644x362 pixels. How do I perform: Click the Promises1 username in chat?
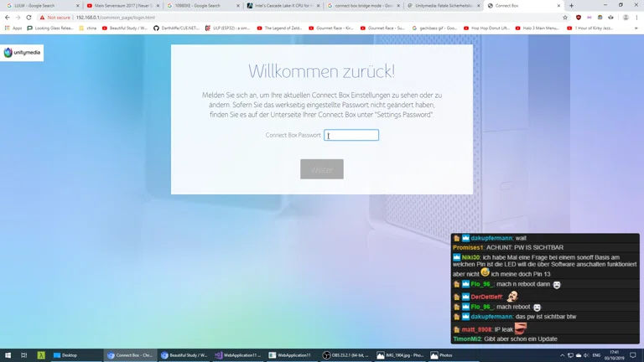467,247
